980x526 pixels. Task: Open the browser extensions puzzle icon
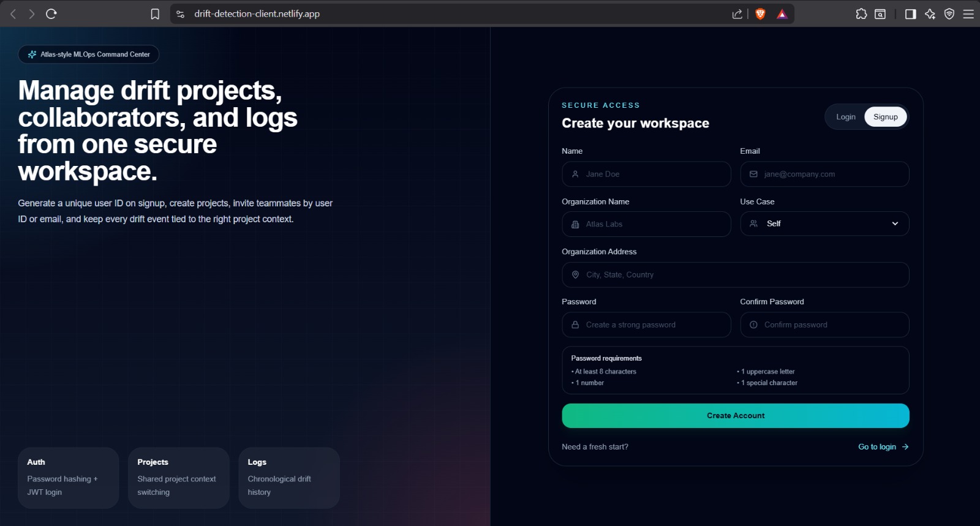coord(861,14)
